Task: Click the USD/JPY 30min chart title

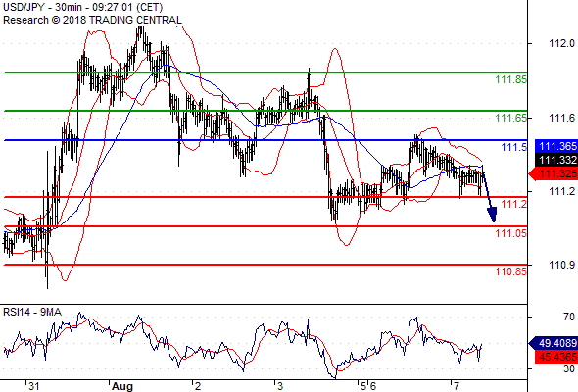Action: (83, 8)
